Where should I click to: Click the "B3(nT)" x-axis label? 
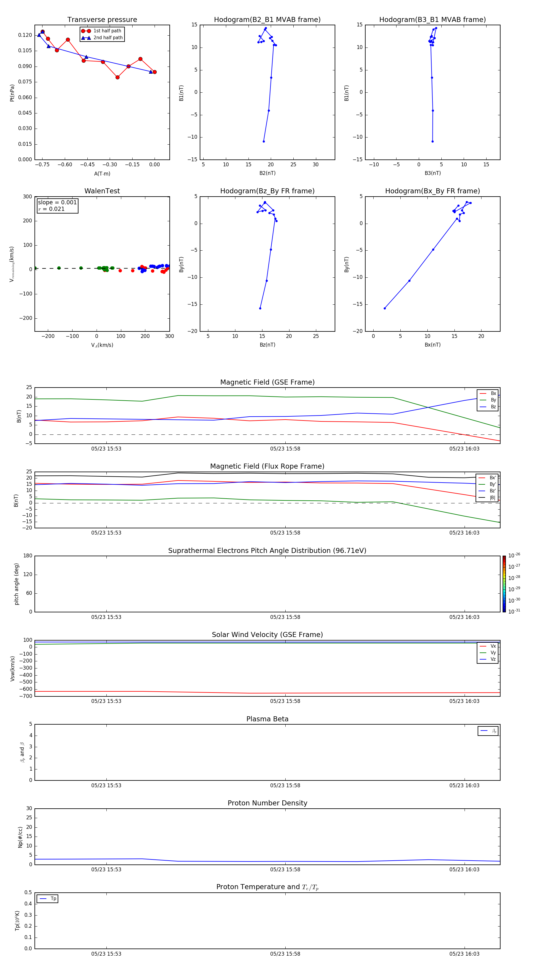pos(432,173)
